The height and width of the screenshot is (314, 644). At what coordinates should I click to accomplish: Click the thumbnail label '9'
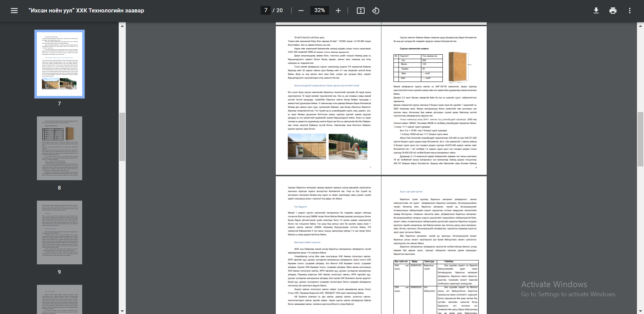[x=59, y=272]
